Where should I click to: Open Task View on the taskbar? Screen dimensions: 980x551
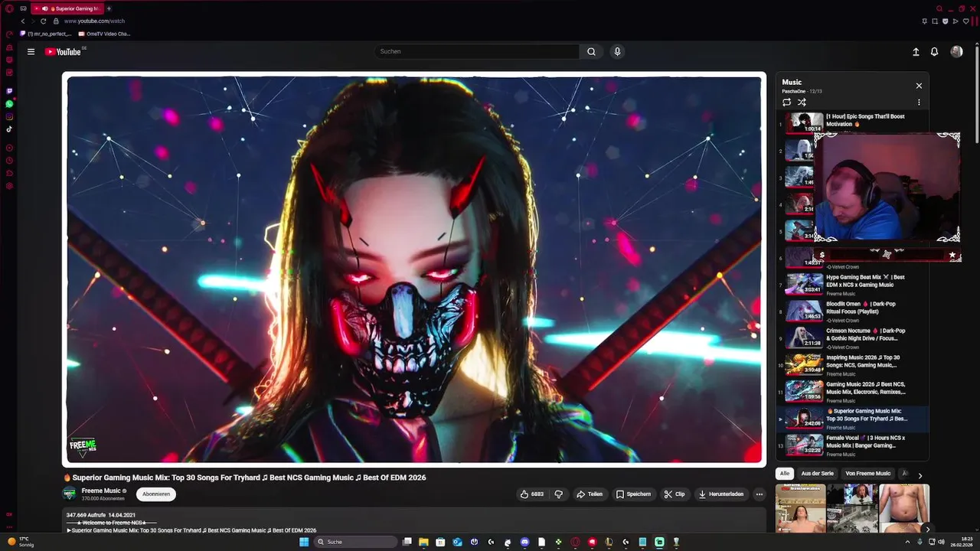[407, 542]
